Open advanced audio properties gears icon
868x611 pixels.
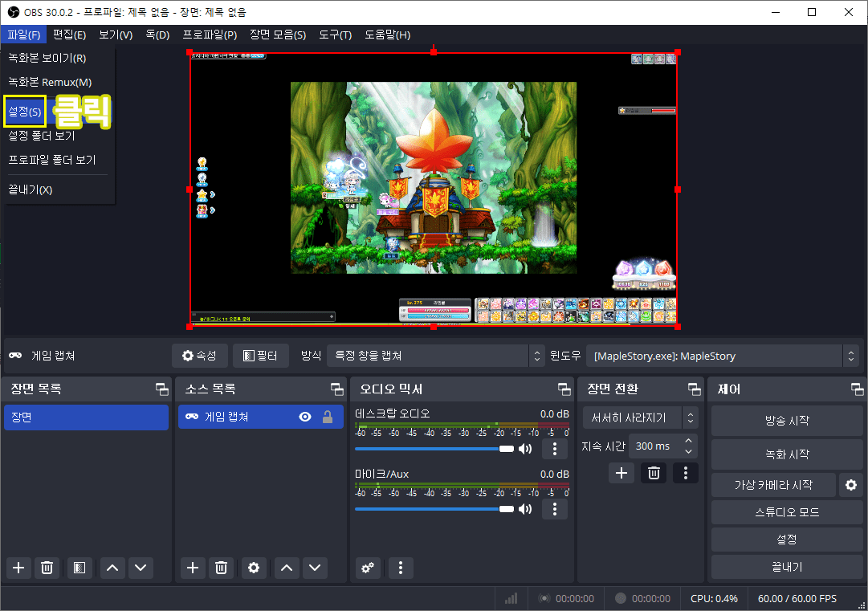click(x=368, y=568)
